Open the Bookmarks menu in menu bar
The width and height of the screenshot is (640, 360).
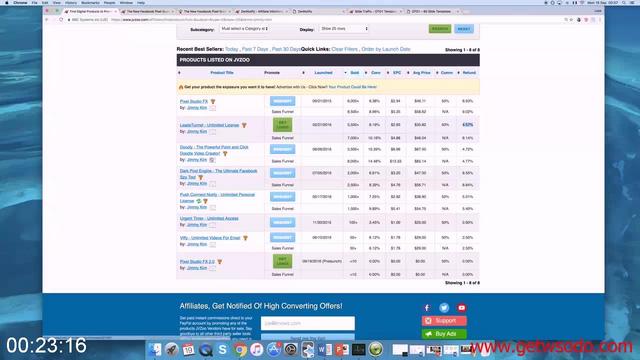tap(90, 3)
